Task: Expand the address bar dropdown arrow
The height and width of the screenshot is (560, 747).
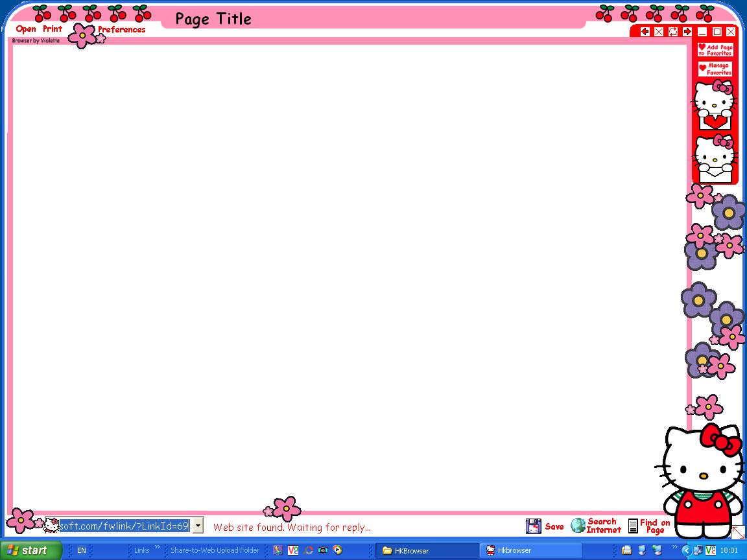Action: 198,526
